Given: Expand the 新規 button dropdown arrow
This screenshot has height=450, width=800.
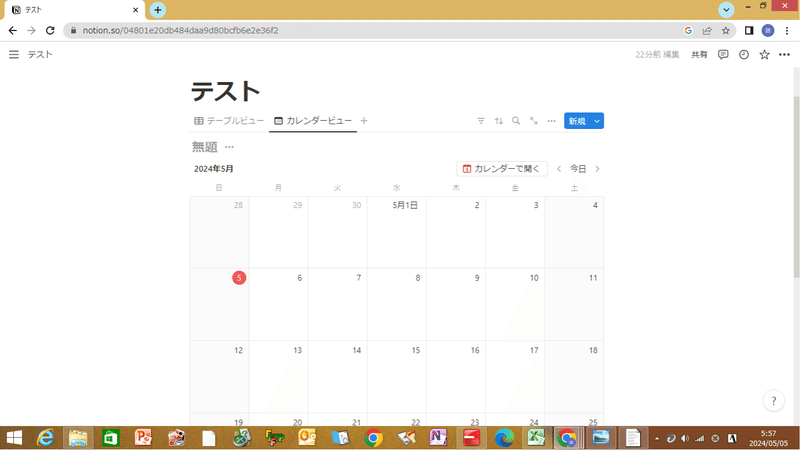Looking at the screenshot, I should pyautogui.click(x=597, y=121).
